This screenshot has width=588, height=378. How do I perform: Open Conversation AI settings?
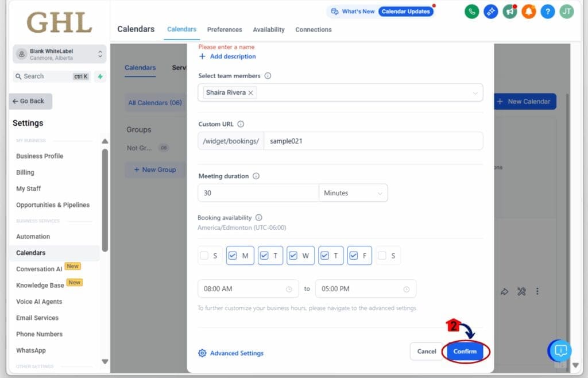pos(39,269)
